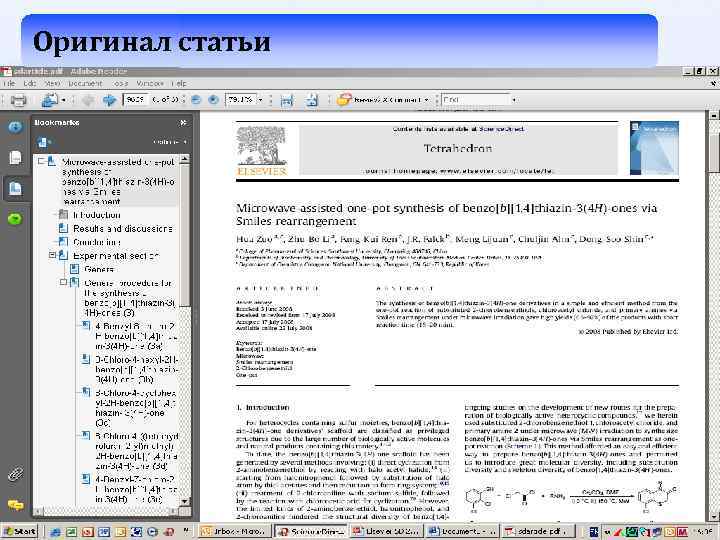Screen dimensions: 720x540
Task: Select the Chloro-4-cyclohexyl (3c) bookmark
Action: click(x=135, y=408)
